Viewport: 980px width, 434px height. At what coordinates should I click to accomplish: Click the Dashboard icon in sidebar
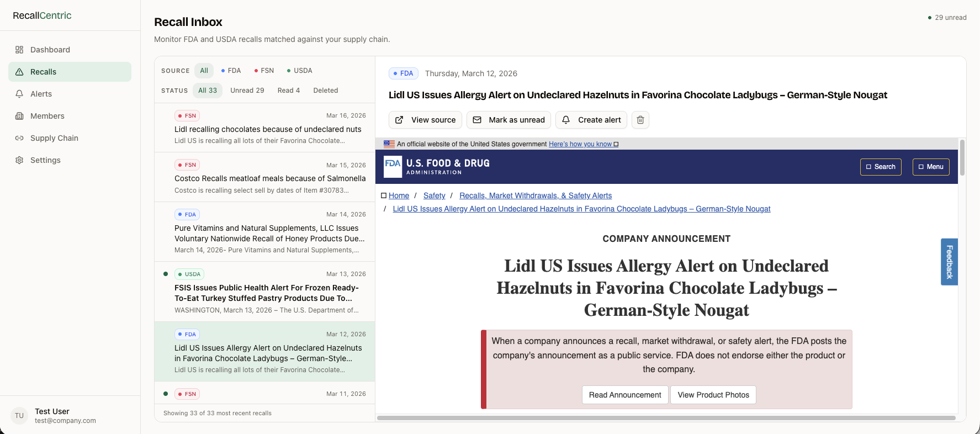[x=19, y=50]
